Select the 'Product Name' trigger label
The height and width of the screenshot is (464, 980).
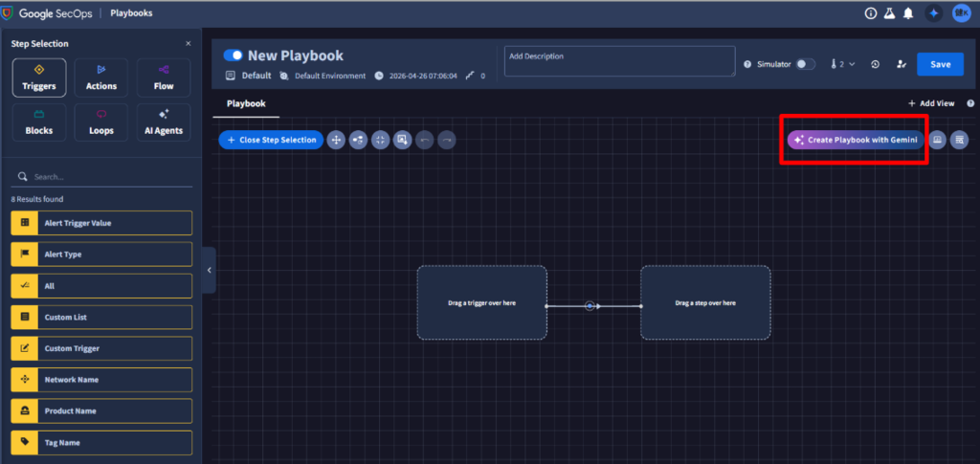pyautogui.click(x=71, y=411)
